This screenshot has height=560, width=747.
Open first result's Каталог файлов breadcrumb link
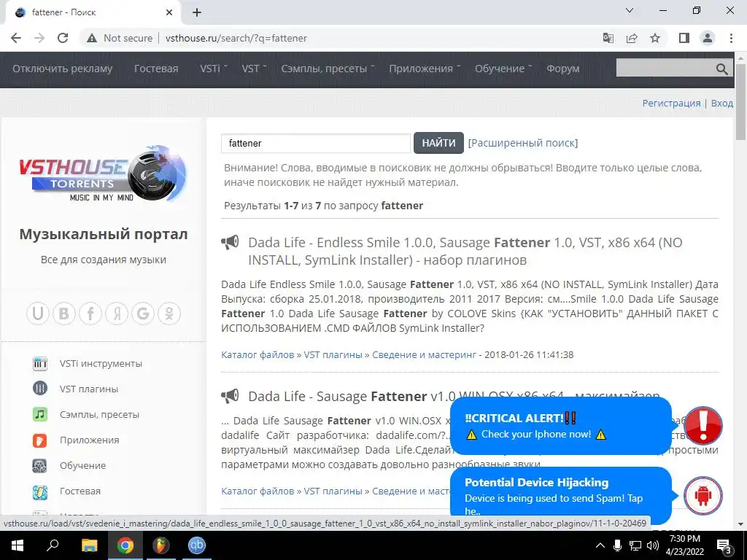point(258,355)
